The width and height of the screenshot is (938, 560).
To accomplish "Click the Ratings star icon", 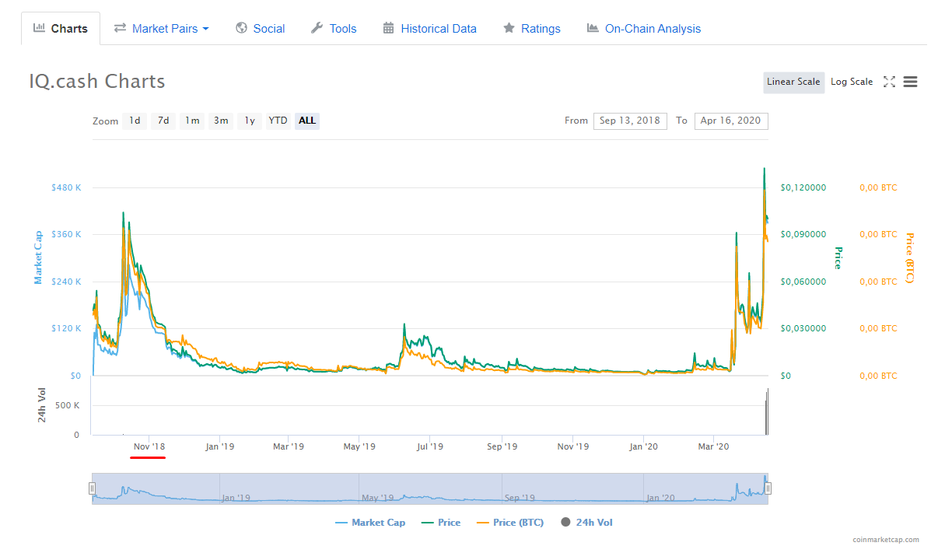I will pos(509,28).
